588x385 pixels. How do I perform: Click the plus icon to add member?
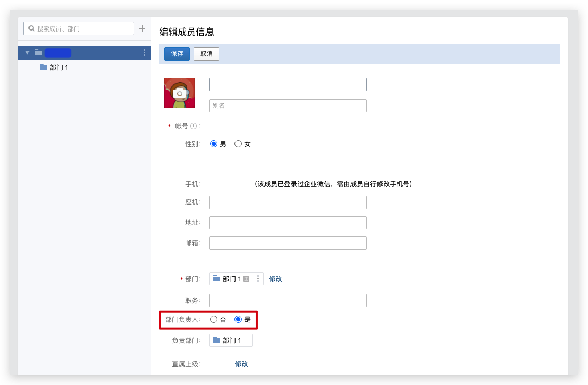[142, 28]
